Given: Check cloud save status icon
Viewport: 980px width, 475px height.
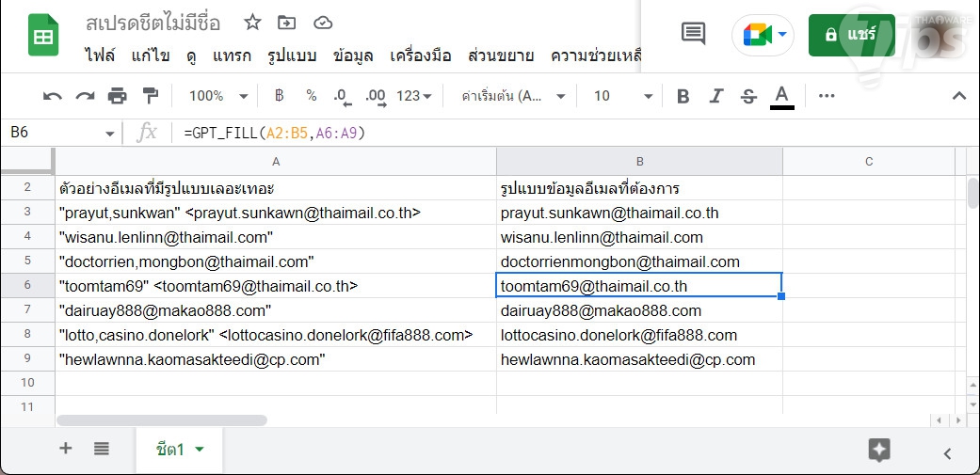Looking at the screenshot, I should tap(323, 24).
